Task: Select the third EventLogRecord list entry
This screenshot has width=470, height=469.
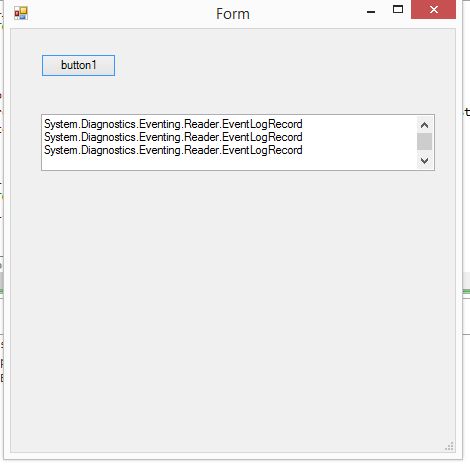Action: 173,150
